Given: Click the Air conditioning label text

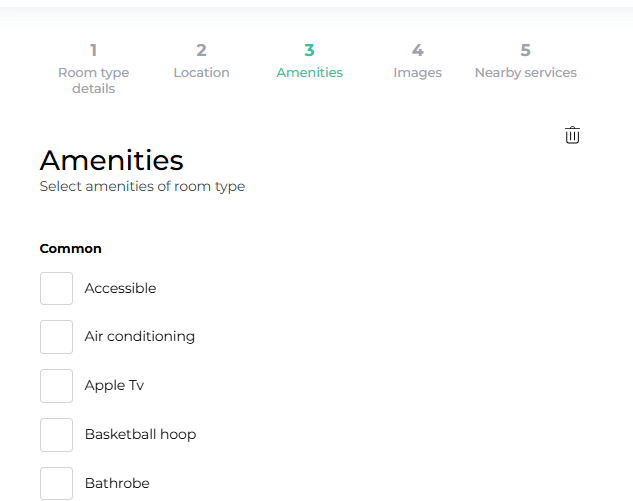Looking at the screenshot, I should (139, 337).
